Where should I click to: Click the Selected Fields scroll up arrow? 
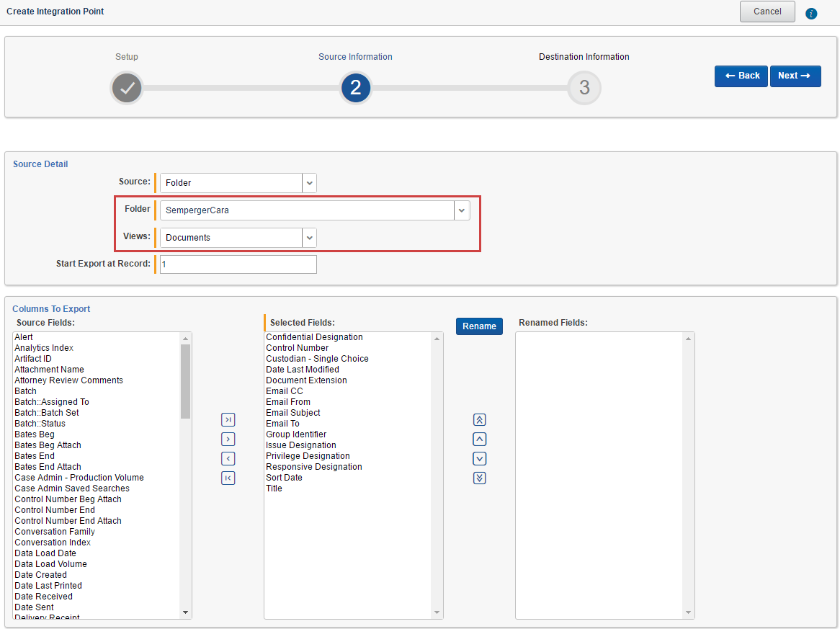point(437,339)
